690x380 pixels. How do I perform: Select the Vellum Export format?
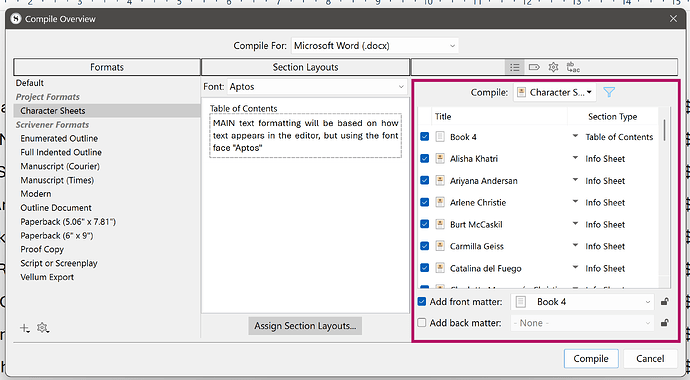[47, 277]
